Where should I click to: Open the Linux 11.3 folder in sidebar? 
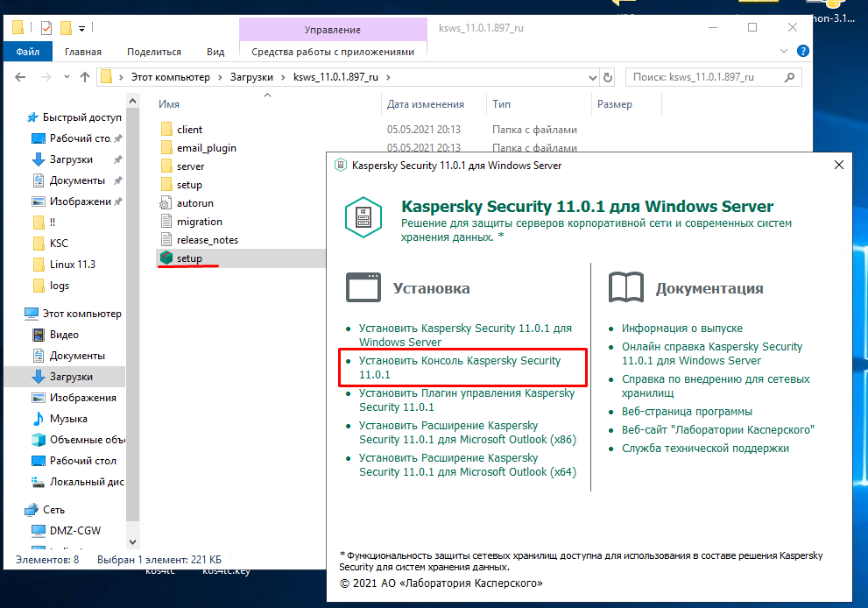[x=72, y=264]
